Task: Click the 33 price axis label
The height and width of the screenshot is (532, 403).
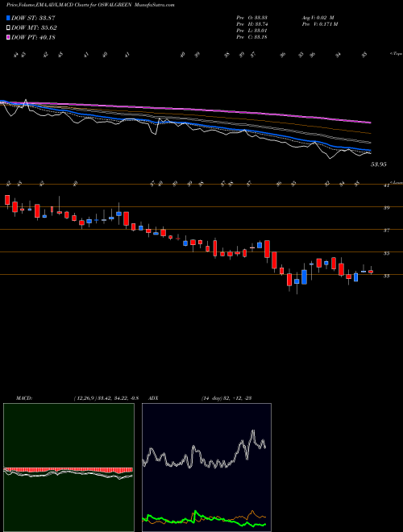Action: point(386,276)
